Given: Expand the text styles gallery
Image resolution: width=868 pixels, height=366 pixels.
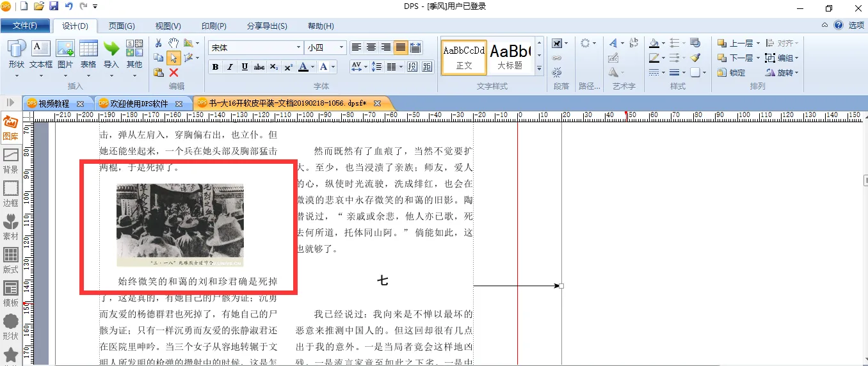Looking at the screenshot, I should pyautogui.click(x=539, y=69).
